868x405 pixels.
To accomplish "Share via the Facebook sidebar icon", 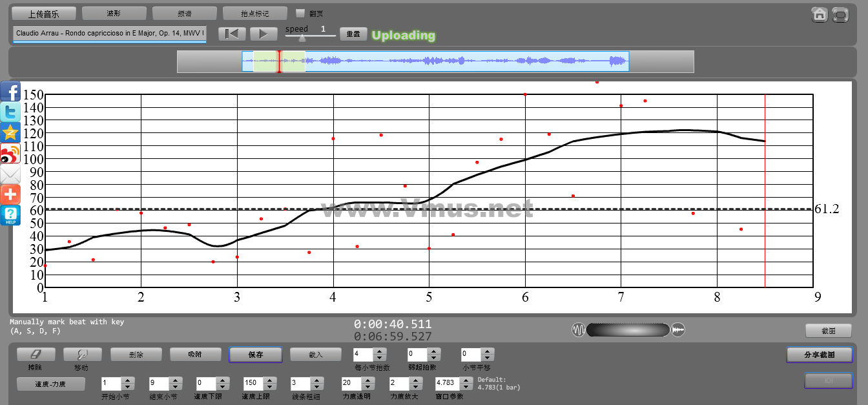I will (10, 92).
